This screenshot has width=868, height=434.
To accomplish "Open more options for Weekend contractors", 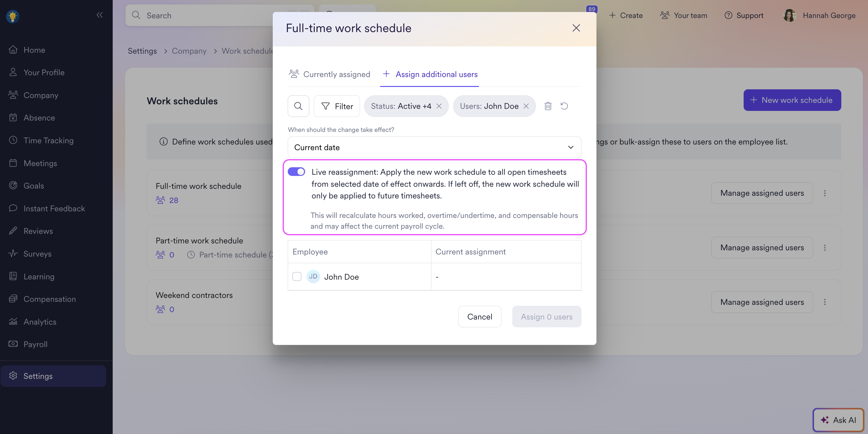I will click(825, 302).
